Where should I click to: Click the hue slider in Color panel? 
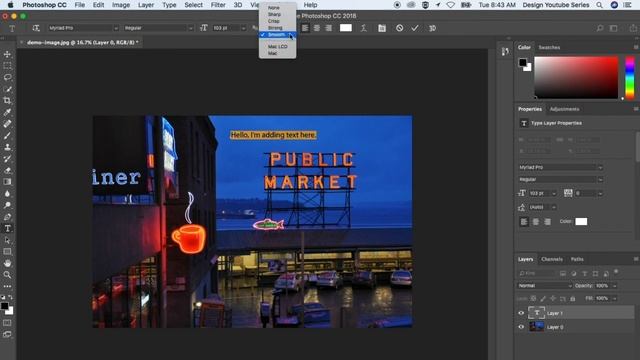click(630, 78)
